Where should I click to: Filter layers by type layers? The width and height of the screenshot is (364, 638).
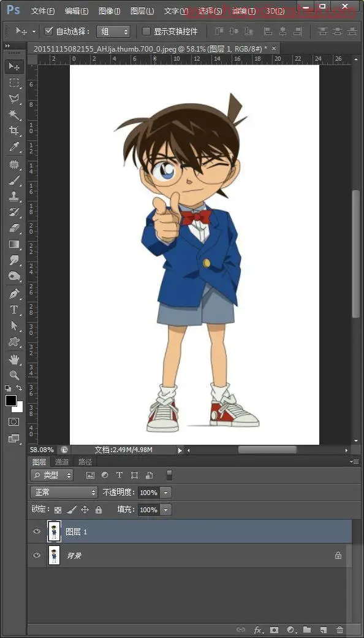click(119, 475)
